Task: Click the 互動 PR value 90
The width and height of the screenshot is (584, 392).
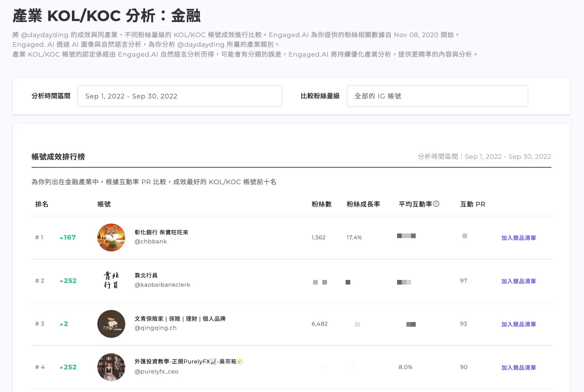Action: (x=464, y=367)
